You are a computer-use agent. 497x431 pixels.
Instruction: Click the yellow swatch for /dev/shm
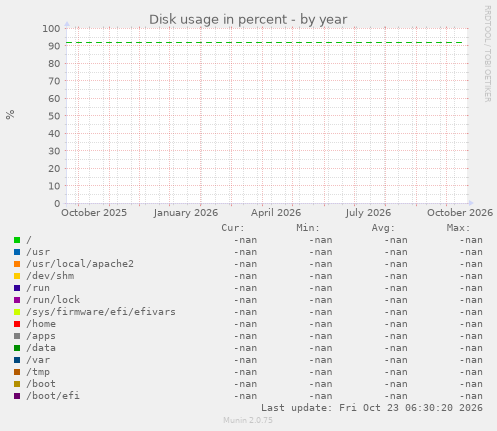click(x=17, y=276)
